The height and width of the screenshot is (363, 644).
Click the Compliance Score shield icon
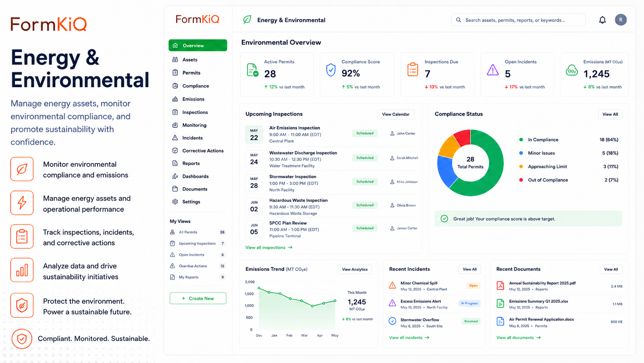pos(331,70)
